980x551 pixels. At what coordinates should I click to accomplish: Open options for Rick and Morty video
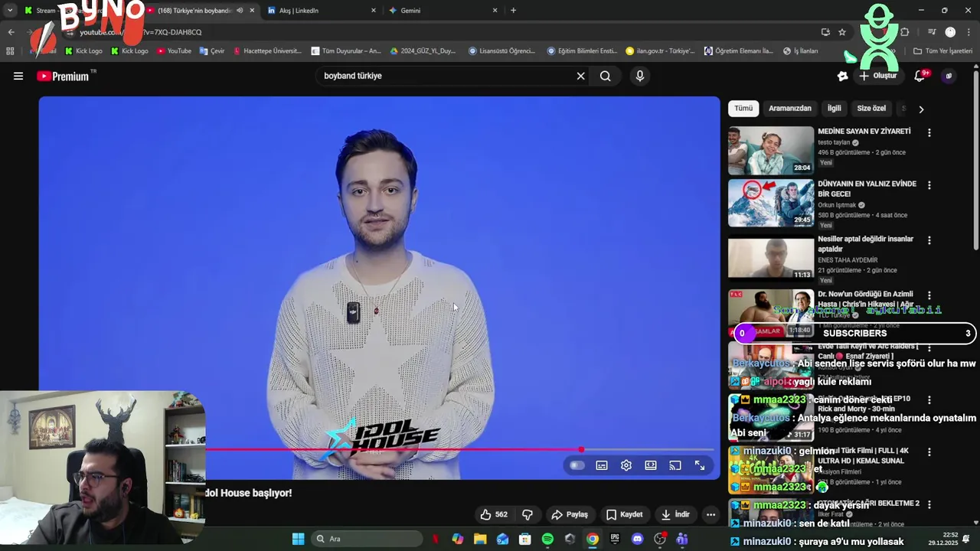(929, 400)
